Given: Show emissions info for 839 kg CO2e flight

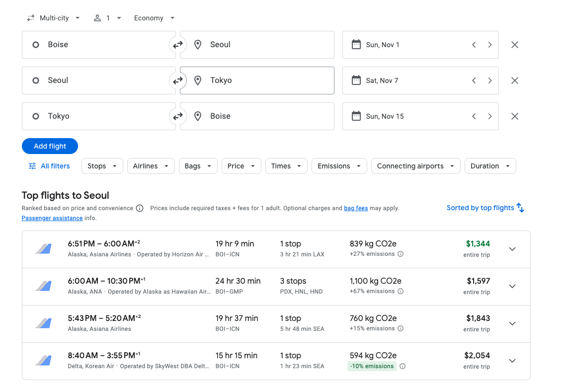Looking at the screenshot, I should tap(401, 254).
